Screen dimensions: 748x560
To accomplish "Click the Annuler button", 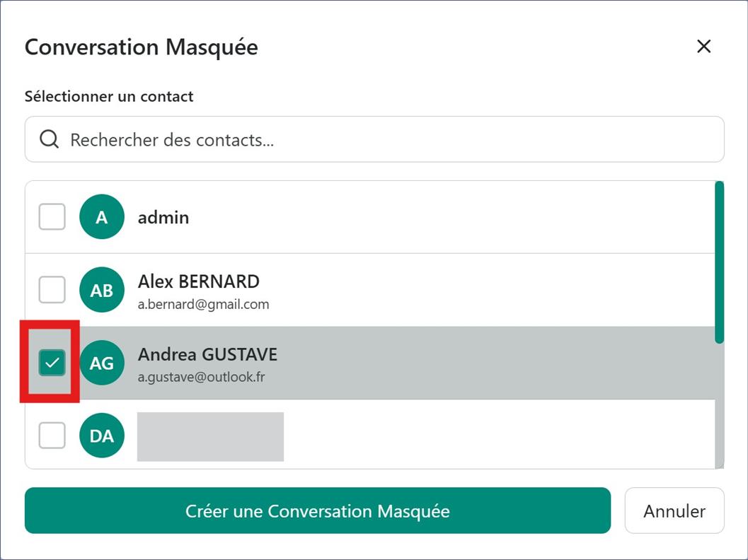I will click(x=674, y=511).
